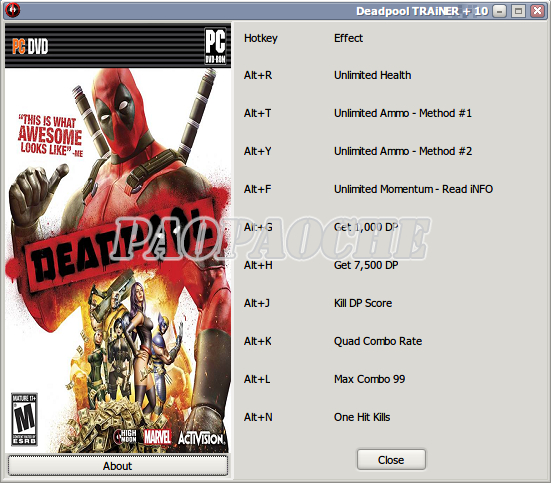551x483 pixels.
Task: Select 'Unlimited Momentum - Read iNFO' text
Action: pyautogui.click(x=413, y=189)
